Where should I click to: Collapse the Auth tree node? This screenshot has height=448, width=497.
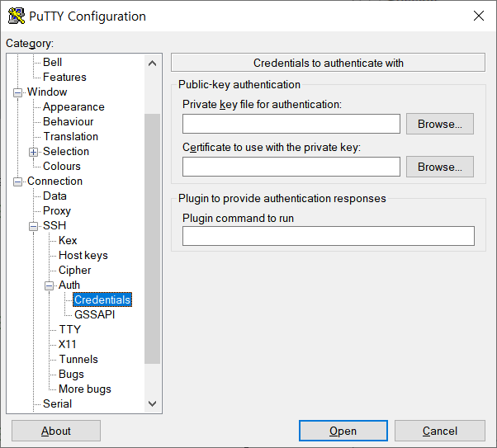(49, 285)
